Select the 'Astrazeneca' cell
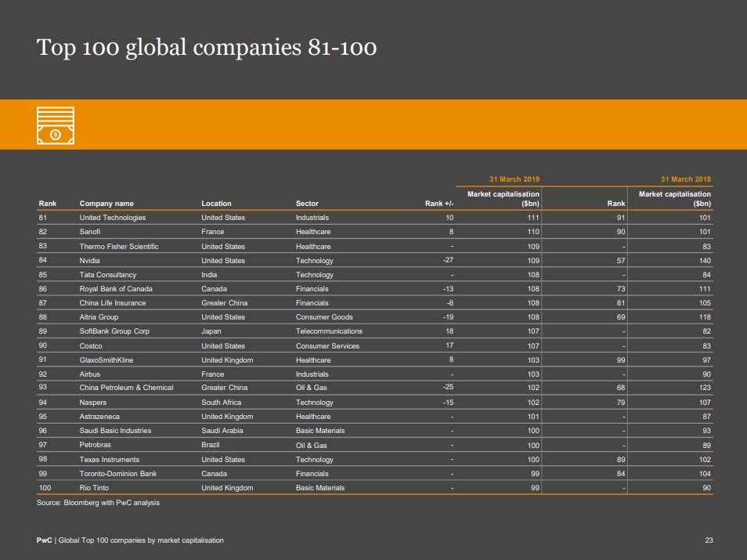This screenshot has width=747, height=560. click(x=99, y=417)
